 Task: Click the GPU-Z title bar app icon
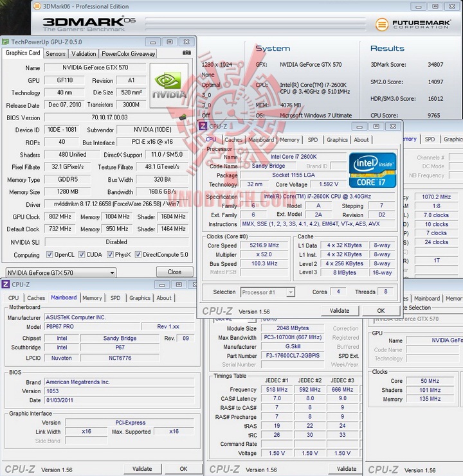click(6, 42)
